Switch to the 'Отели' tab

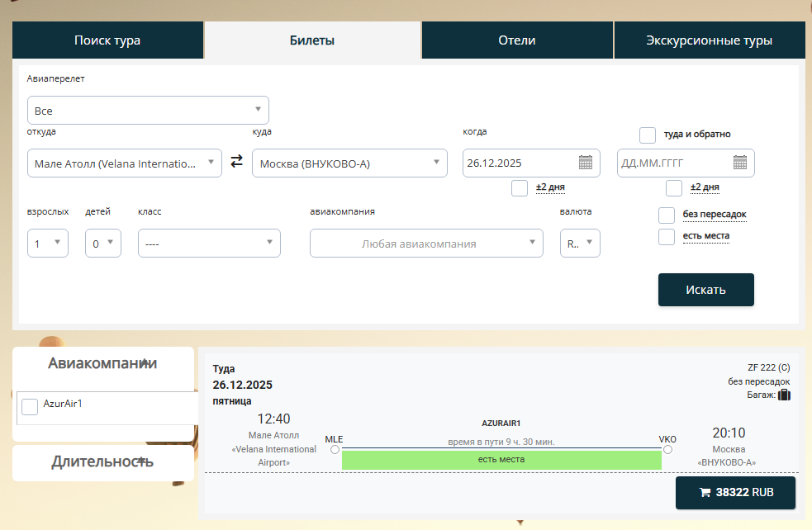[517, 40]
